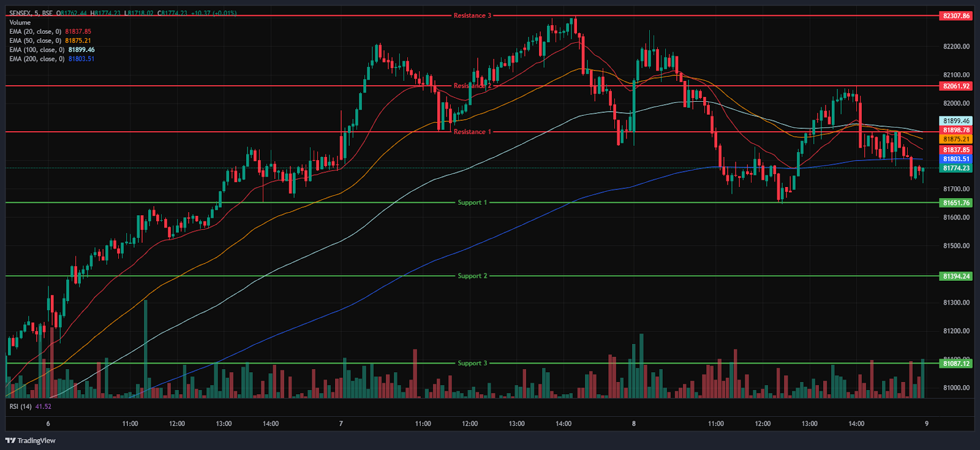Click the green 81394.24 support price tag
The width and height of the screenshot is (980, 450).
(x=956, y=276)
